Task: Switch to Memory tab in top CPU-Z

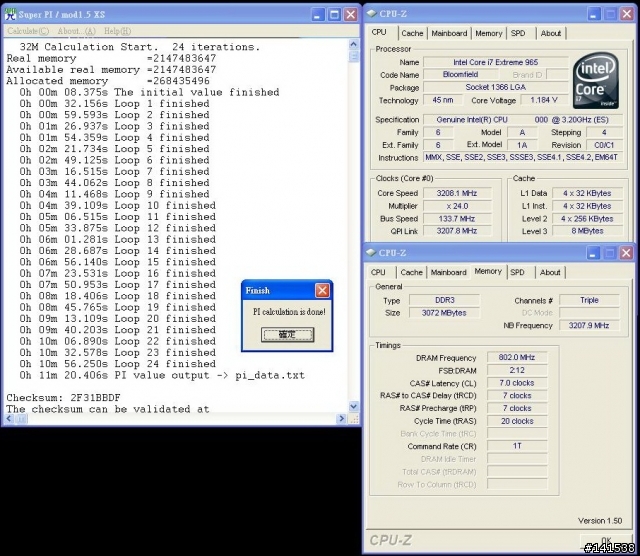Action: tap(489, 33)
